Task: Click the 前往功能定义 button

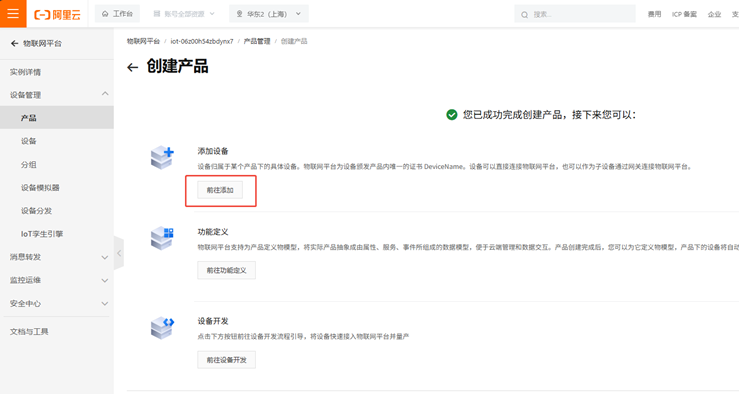Action: click(226, 271)
